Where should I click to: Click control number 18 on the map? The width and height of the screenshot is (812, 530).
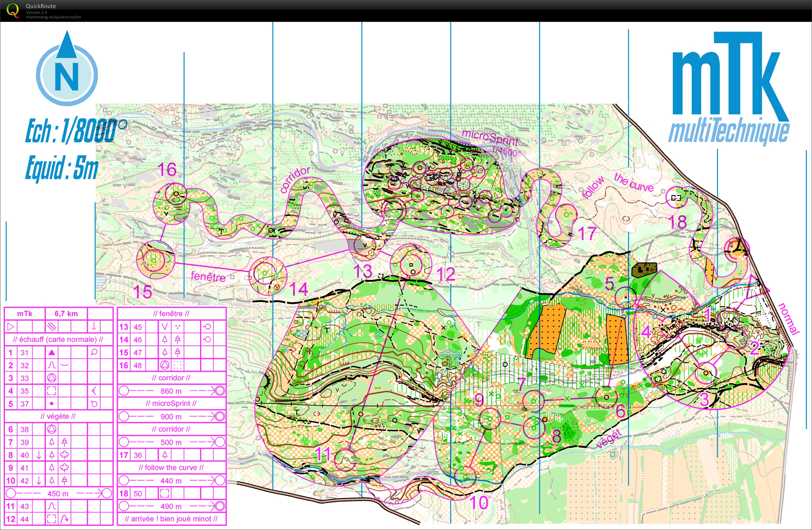677,222
